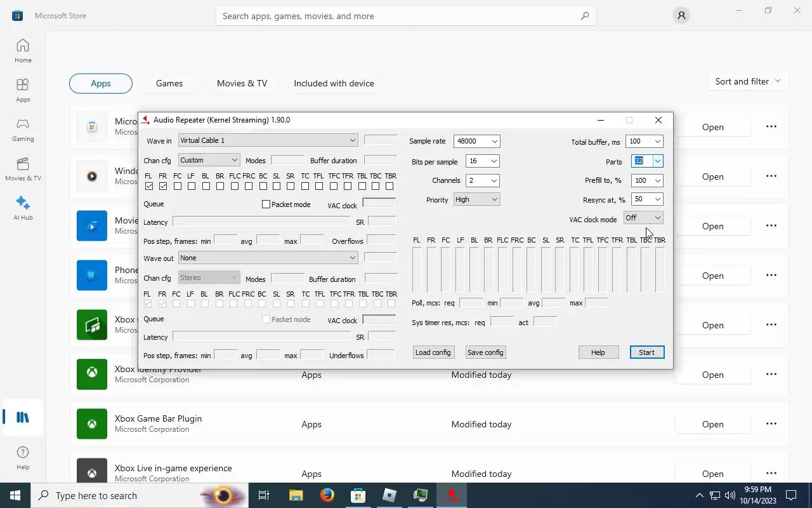This screenshot has height=508, width=812.
Task: Click Save config button
Action: pos(485,352)
